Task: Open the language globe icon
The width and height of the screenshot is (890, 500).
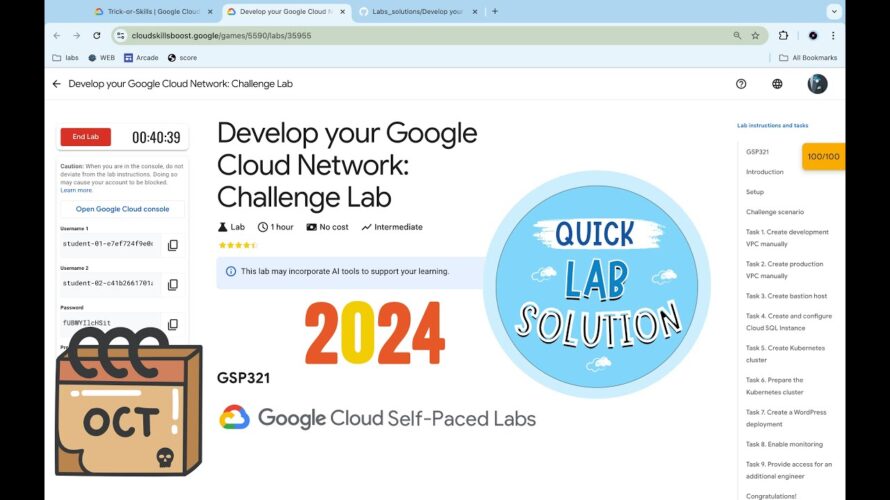Action: 777,84
